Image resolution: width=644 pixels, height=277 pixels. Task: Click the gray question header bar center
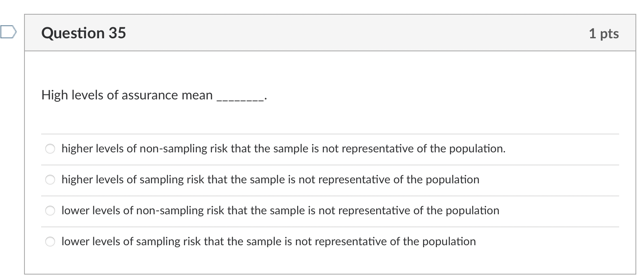(x=330, y=33)
